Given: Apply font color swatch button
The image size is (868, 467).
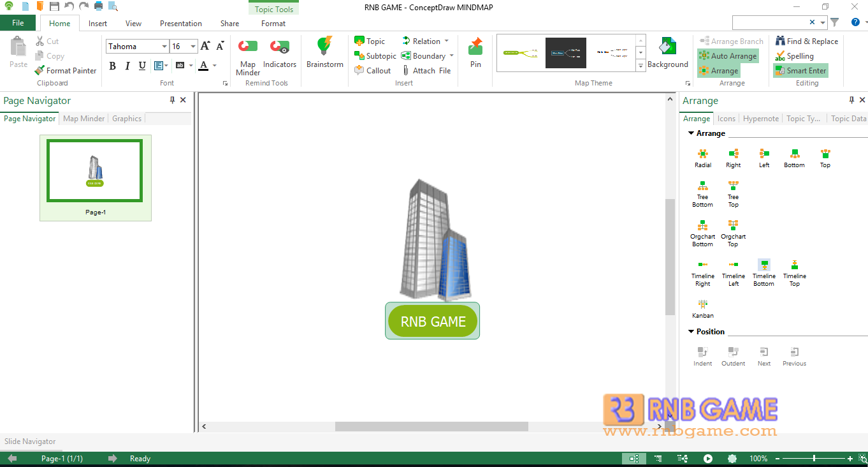Looking at the screenshot, I should (x=203, y=66).
